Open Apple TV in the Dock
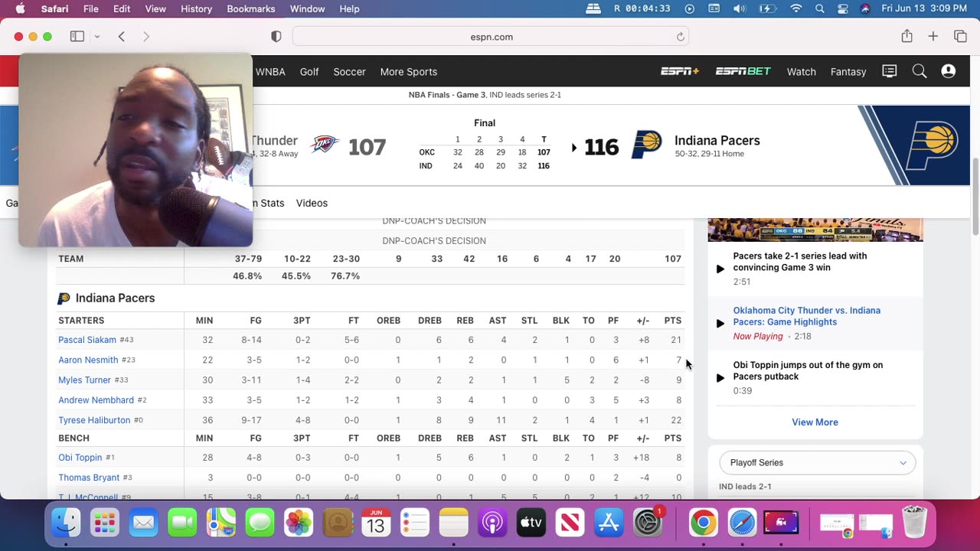The width and height of the screenshot is (980, 551). (x=531, y=523)
